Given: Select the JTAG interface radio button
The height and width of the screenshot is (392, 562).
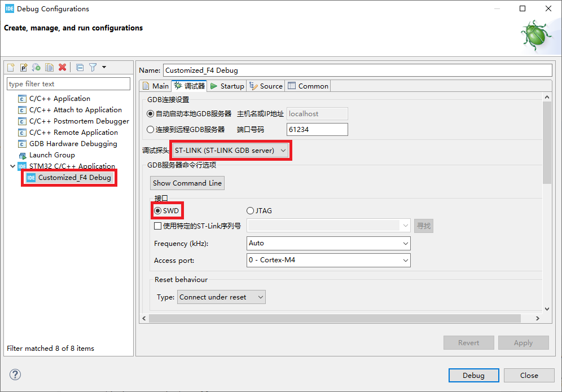Looking at the screenshot, I should (x=251, y=211).
